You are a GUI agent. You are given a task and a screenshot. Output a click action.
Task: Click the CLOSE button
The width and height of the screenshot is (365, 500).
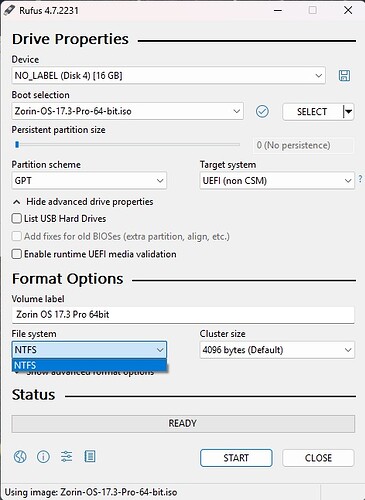point(318,458)
